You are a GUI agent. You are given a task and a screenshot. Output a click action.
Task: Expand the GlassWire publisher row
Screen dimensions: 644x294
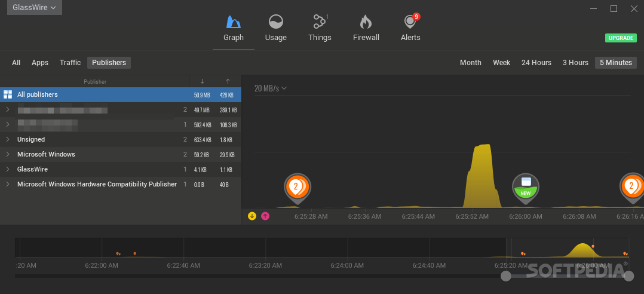coord(7,169)
